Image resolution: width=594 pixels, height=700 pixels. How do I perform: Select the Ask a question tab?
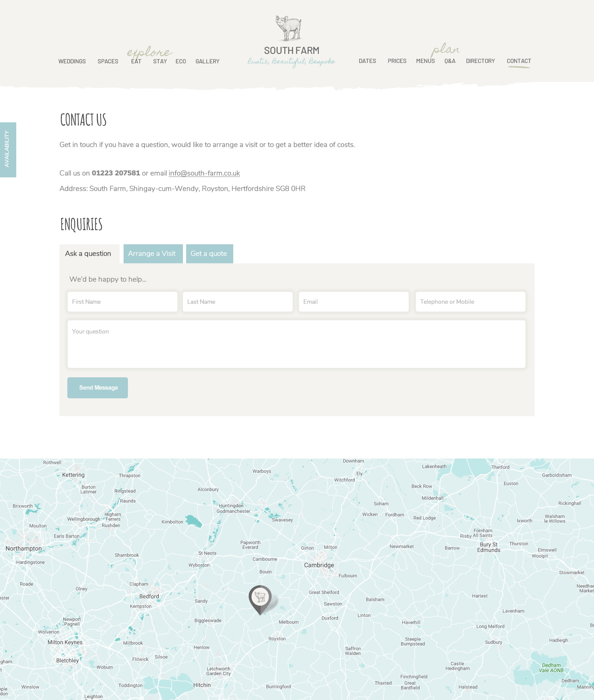(x=89, y=254)
